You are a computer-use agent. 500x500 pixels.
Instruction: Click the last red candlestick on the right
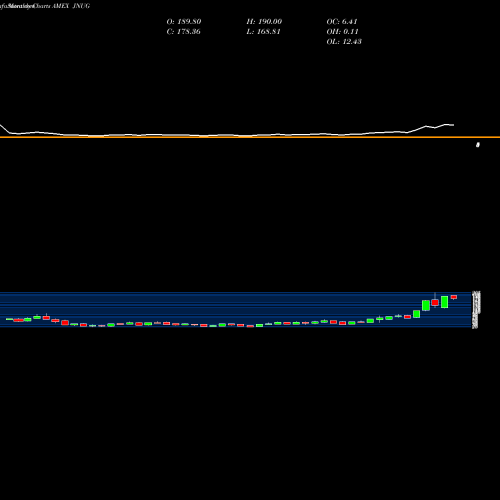click(454, 297)
